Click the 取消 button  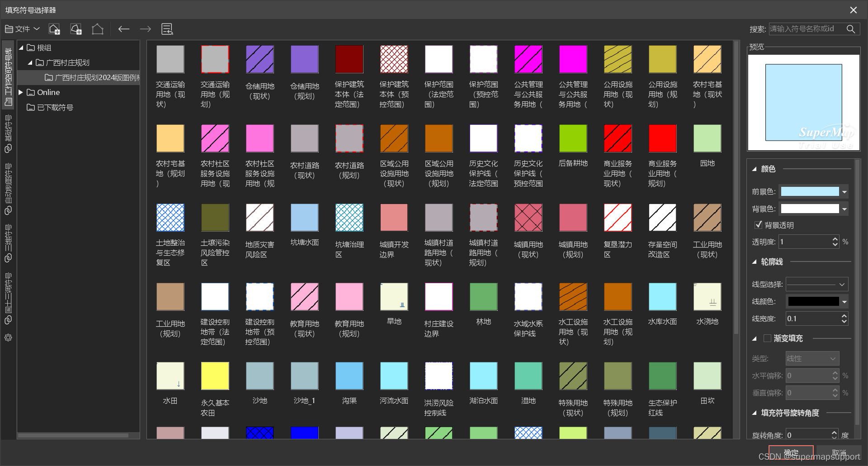(839, 453)
